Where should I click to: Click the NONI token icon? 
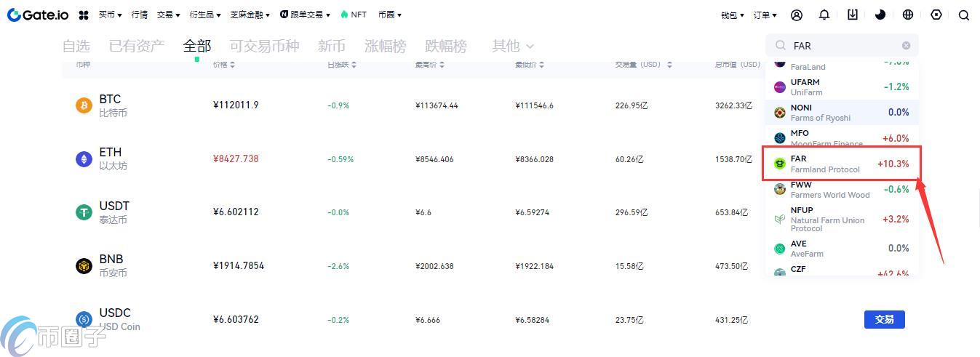[x=779, y=113]
